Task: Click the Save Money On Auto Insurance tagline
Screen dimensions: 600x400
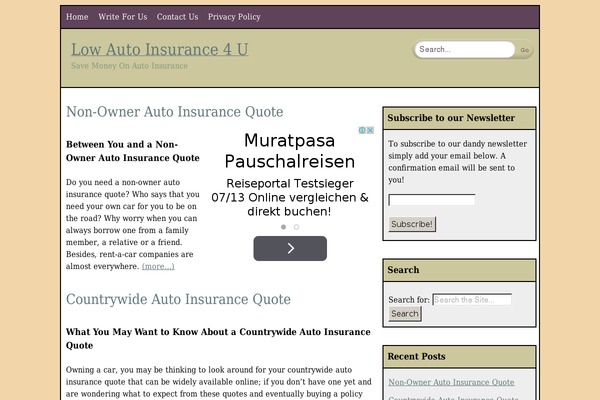Action: click(x=129, y=66)
